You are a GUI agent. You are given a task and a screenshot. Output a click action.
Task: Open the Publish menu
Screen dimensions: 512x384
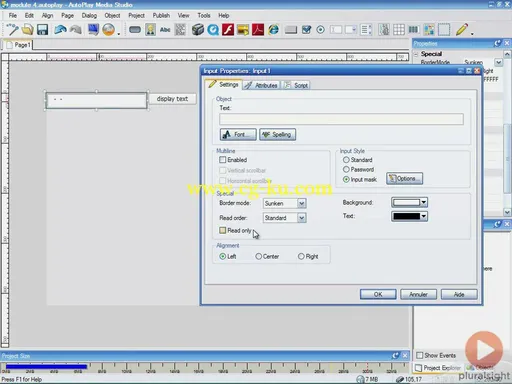[161, 15]
